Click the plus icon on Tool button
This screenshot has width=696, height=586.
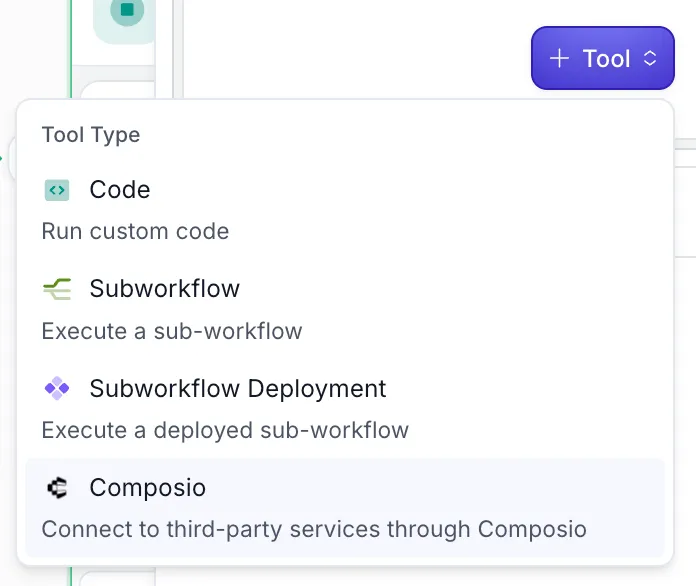559,58
